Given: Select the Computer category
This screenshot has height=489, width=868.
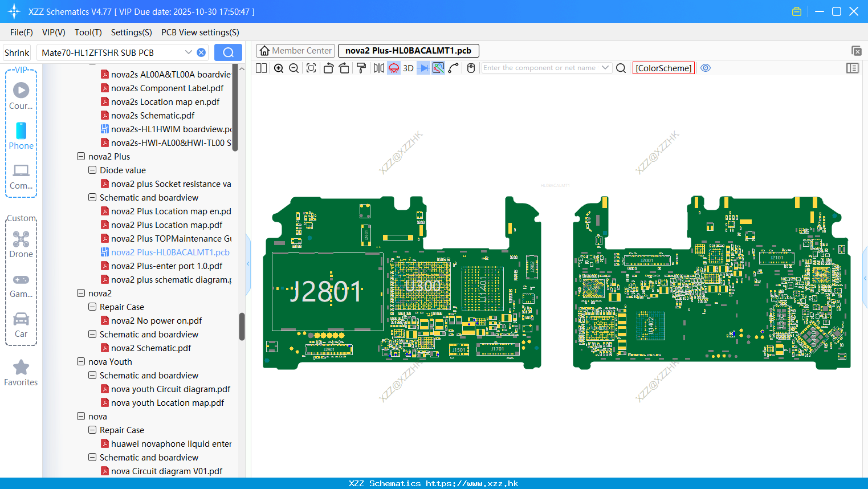Looking at the screenshot, I should point(21,177).
